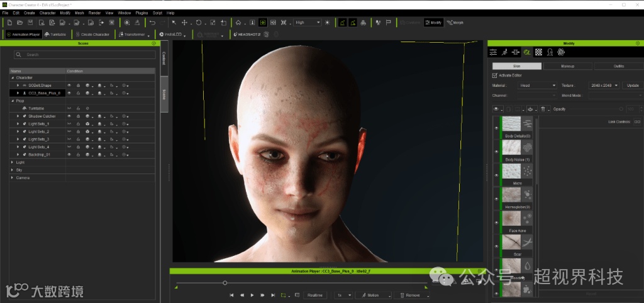Click the Save project icon
644x303 pixels.
pos(30,23)
